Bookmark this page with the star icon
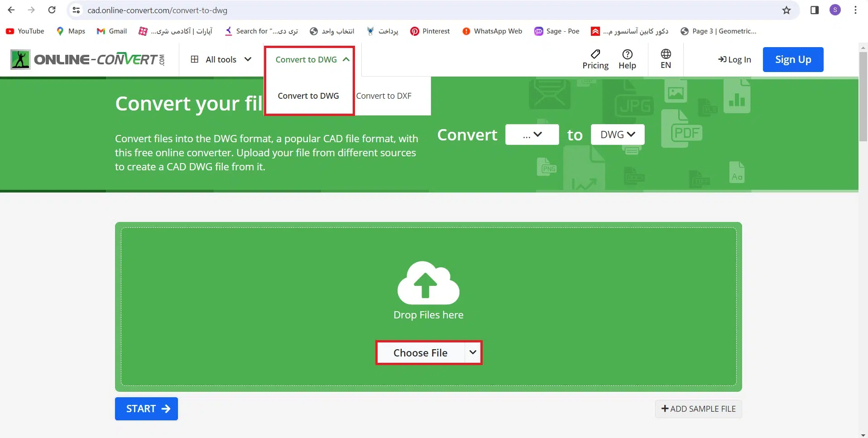The width and height of the screenshot is (868, 438). [786, 10]
